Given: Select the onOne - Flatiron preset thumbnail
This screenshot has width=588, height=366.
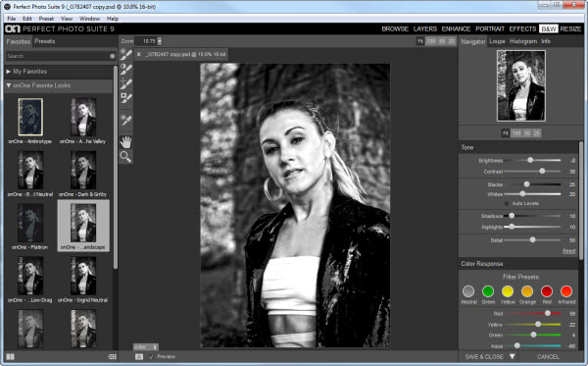Looking at the screenshot, I should (30, 223).
